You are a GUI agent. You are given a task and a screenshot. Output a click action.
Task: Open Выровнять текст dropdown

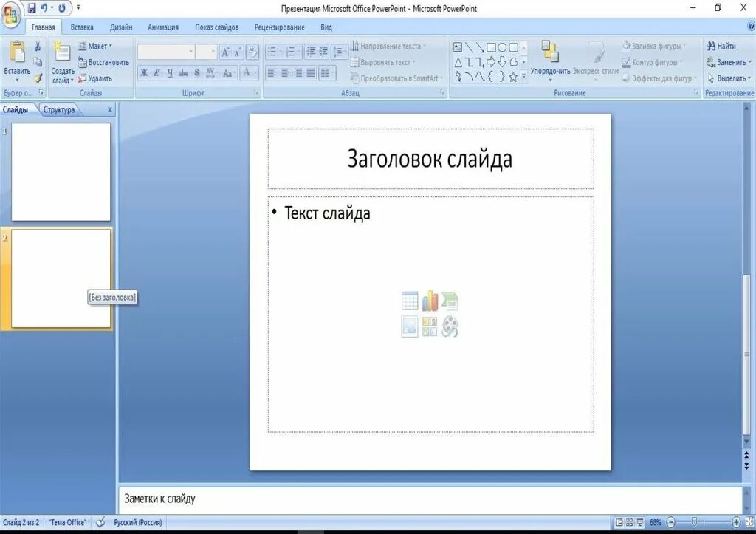pos(383,62)
